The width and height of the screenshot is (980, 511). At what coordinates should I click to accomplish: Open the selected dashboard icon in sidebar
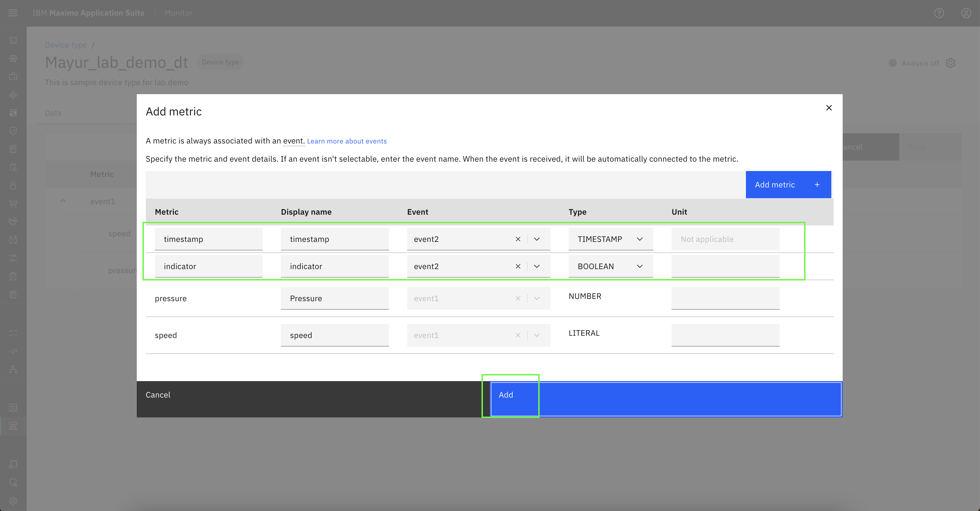pyautogui.click(x=13, y=426)
